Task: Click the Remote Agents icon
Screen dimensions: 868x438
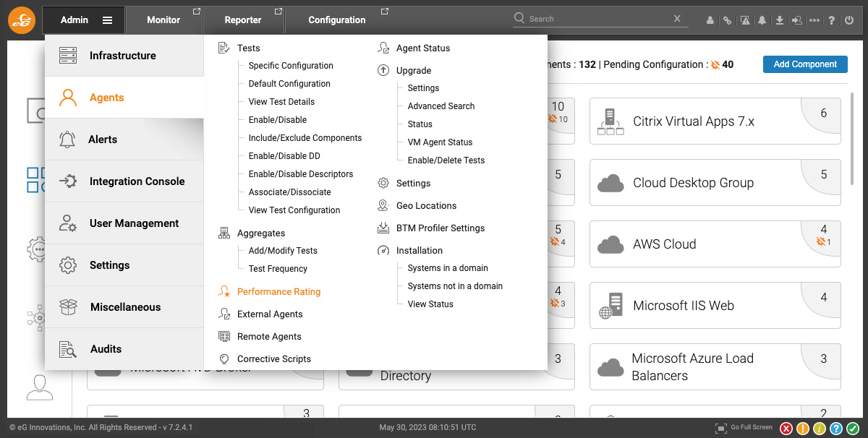Action: click(x=224, y=336)
